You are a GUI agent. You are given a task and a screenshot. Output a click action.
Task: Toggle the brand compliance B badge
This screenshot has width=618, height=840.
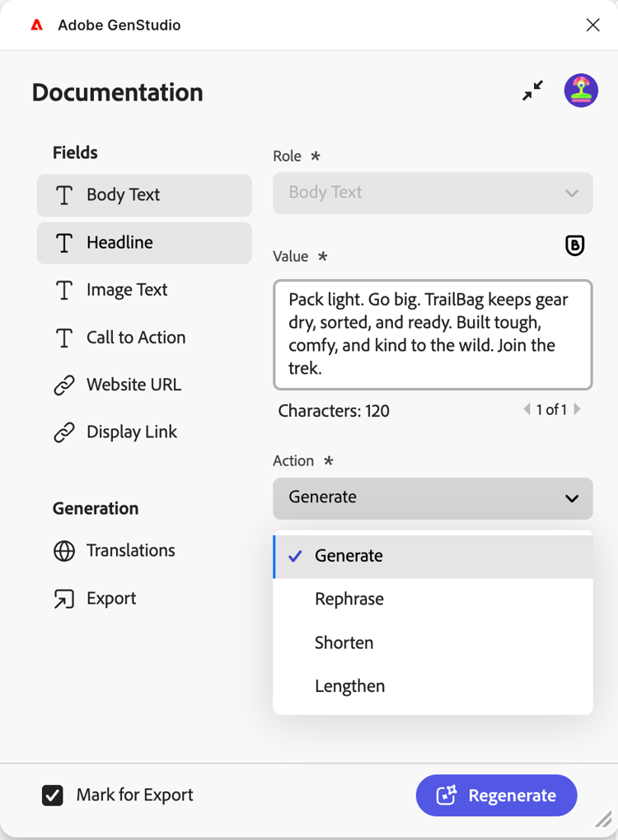574,245
